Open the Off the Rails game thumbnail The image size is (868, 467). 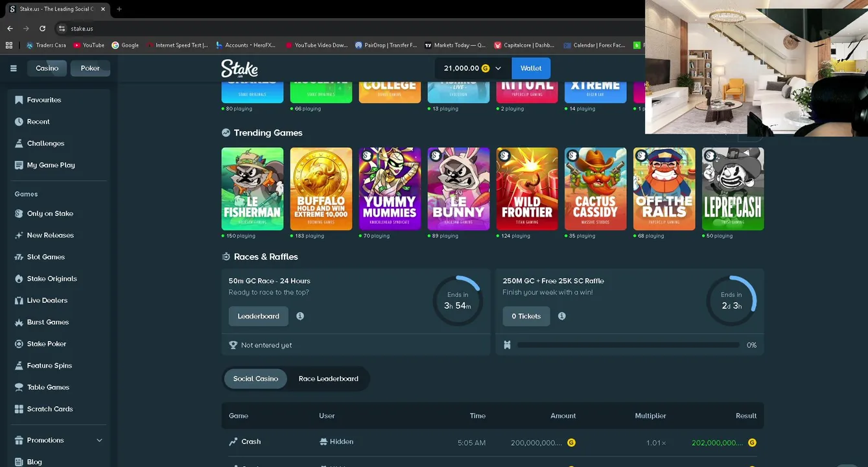(664, 189)
